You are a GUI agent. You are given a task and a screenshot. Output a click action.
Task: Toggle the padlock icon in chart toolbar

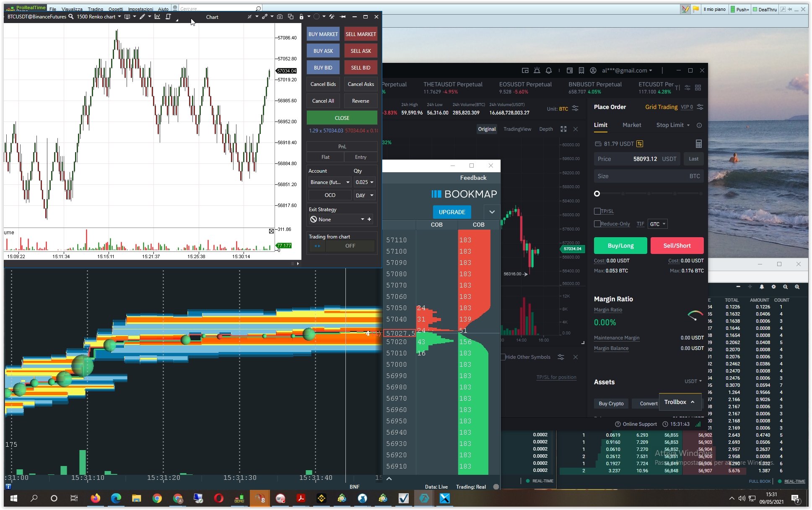pyautogui.click(x=301, y=17)
